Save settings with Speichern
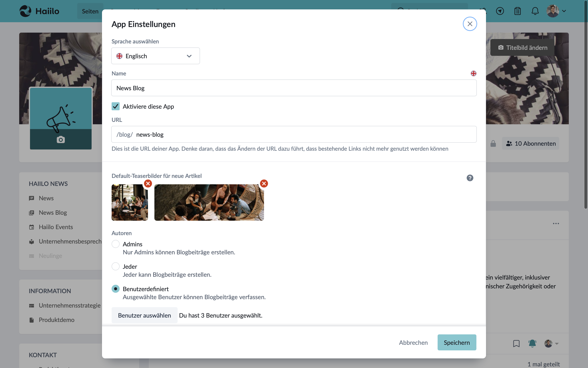This screenshot has height=368, width=588. tap(457, 342)
